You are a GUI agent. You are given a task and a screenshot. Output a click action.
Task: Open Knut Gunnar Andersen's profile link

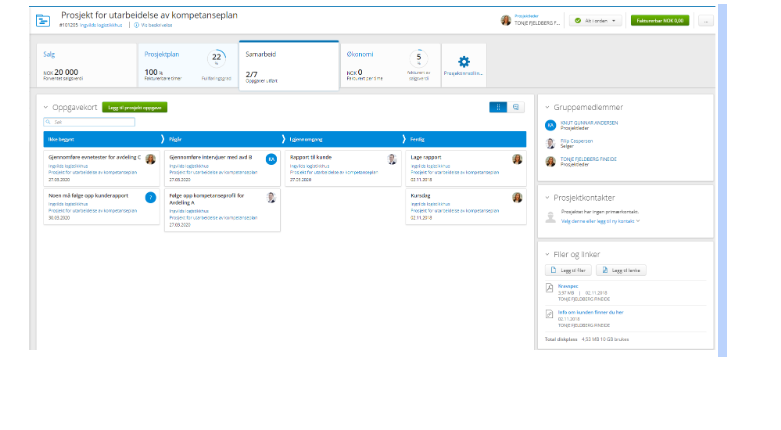point(589,123)
